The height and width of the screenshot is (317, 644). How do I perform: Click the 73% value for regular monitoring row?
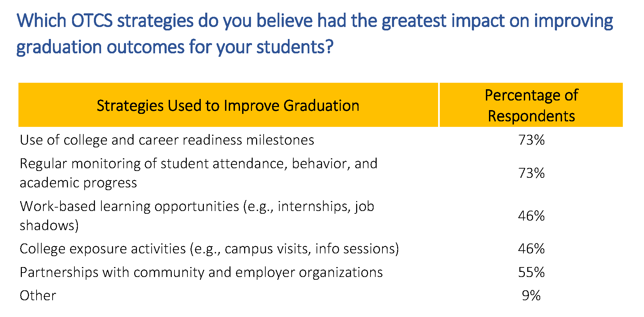click(531, 173)
